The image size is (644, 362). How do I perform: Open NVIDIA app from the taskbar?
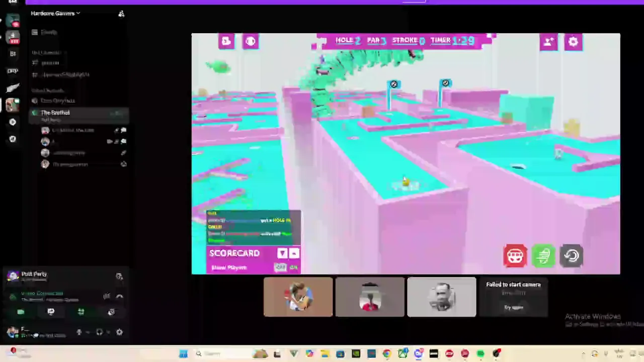click(x=356, y=354)
